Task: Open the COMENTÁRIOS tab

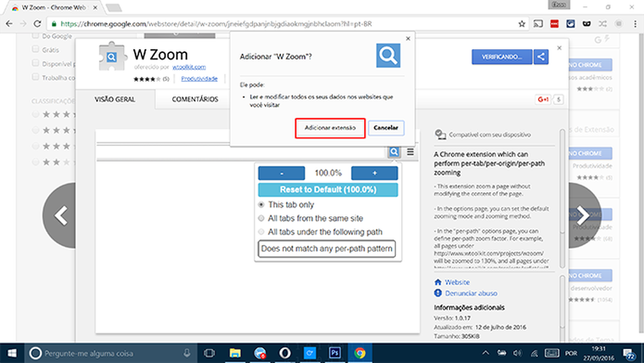Action: click(195, 100)
